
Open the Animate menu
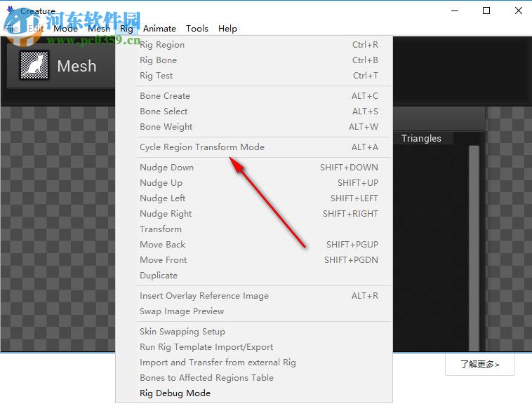159,29
